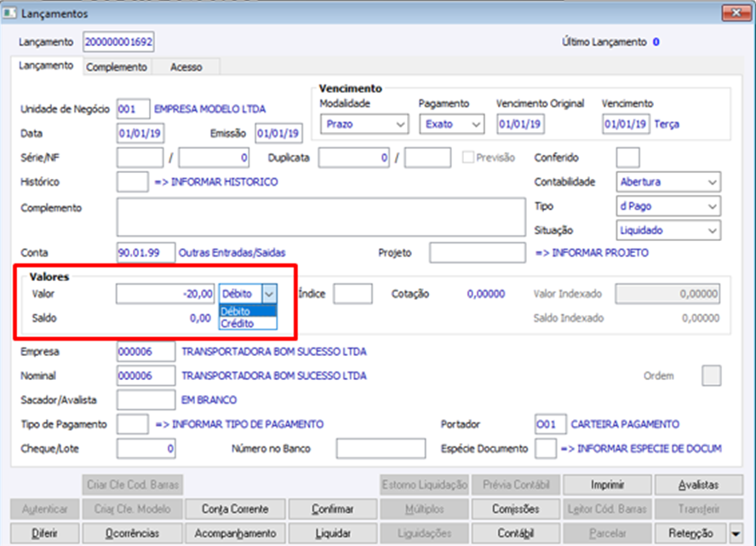
Task: Open the Pagamento Exato dropdown
Action: click(452, 124)
